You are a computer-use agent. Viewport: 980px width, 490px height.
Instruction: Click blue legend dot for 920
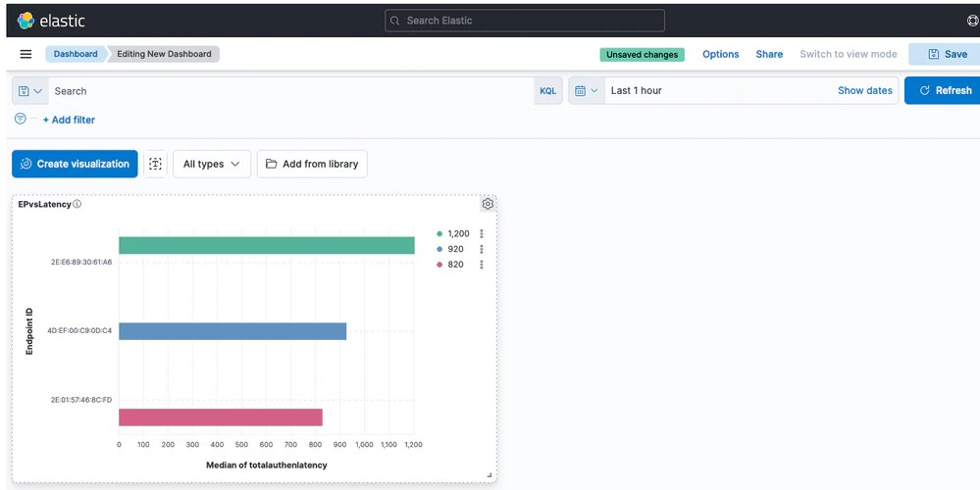tap(439, 249)
